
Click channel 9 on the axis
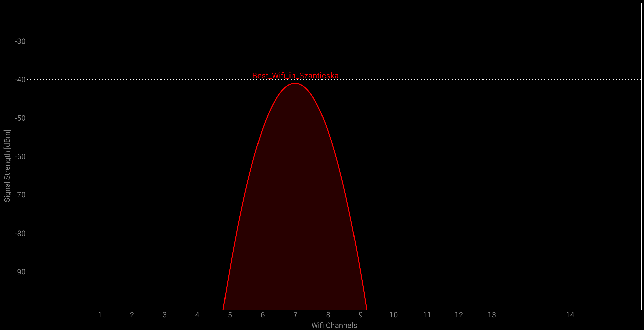pos(361,315)
